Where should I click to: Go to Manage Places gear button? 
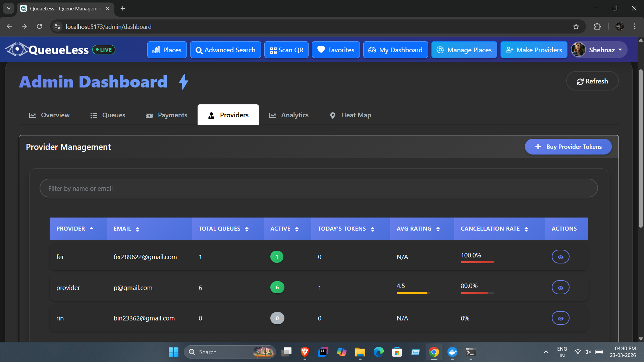click(464, 50)
